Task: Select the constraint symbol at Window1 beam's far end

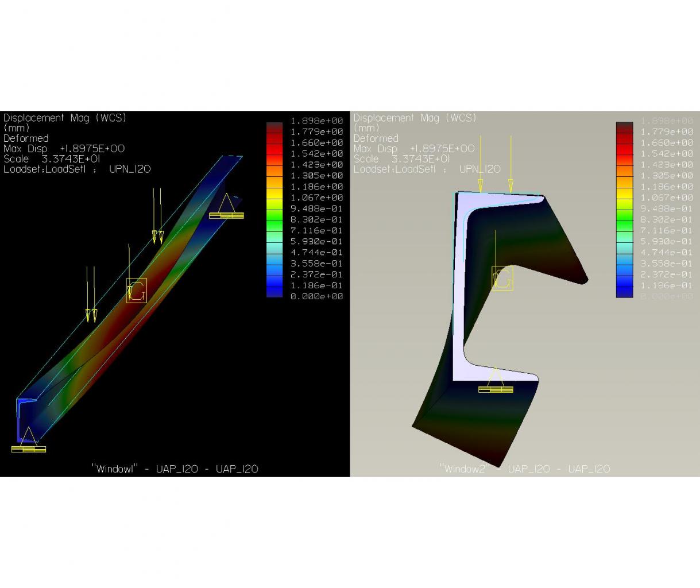Action: [226, 206]
